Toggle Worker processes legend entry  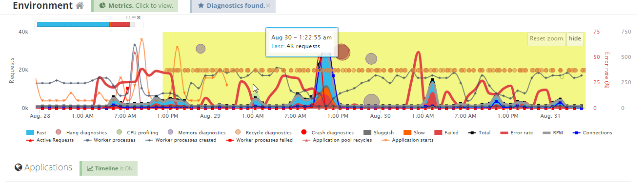(110, 140)
